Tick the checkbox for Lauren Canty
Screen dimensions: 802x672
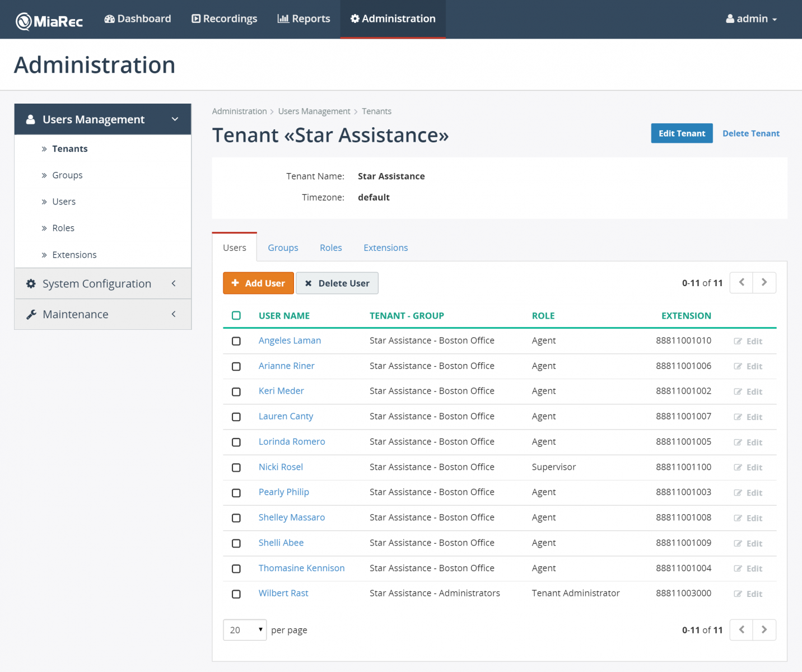[236, 417]
